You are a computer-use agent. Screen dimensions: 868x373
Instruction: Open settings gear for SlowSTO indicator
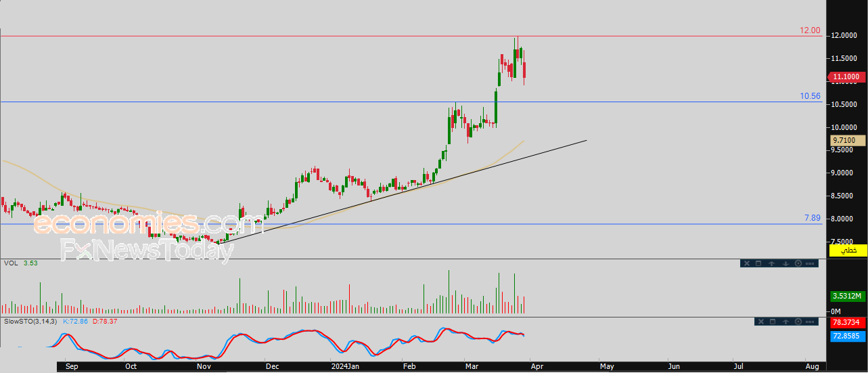click(798, 322)
